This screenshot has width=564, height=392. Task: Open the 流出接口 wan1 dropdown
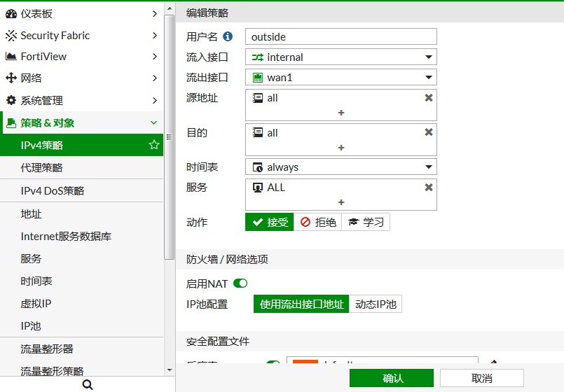(x=341, y=78)
